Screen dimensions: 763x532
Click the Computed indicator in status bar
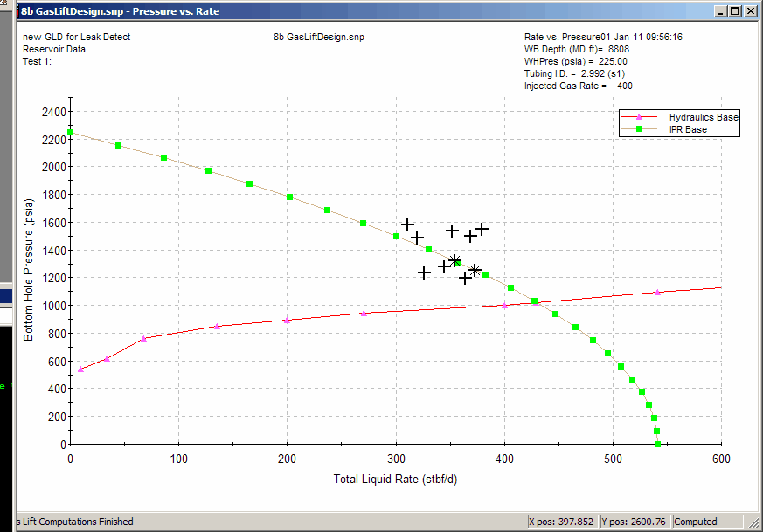pos(710,522)
